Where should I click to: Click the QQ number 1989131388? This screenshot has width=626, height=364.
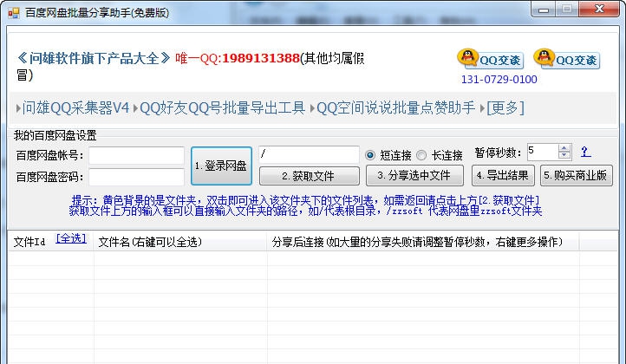[x=261, y=58]
